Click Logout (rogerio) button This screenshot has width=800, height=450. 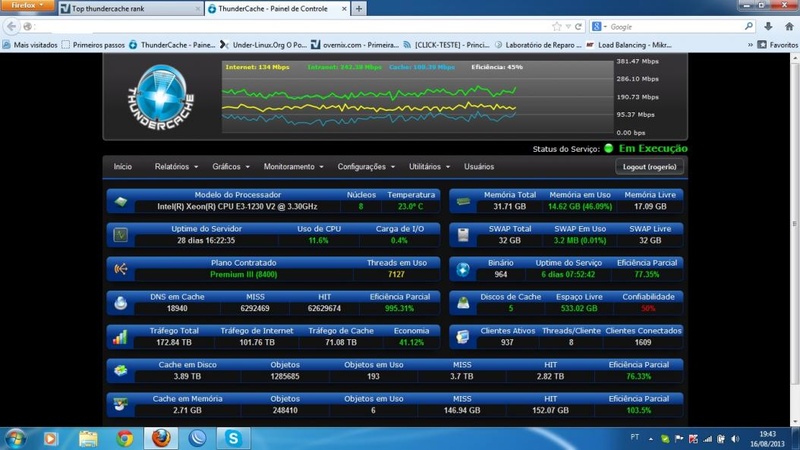click(649, 167)
